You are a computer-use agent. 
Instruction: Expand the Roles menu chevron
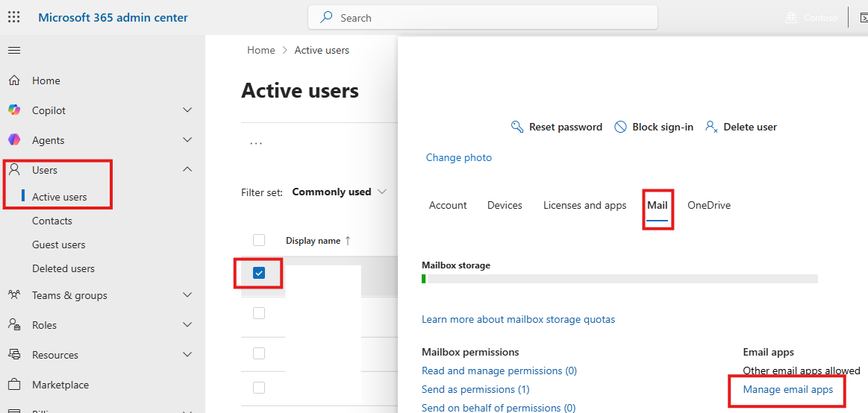(x=187, y=325)
